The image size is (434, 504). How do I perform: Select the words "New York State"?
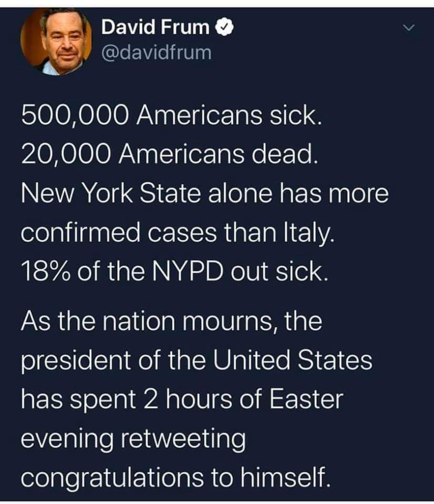[x=110, y=194]
